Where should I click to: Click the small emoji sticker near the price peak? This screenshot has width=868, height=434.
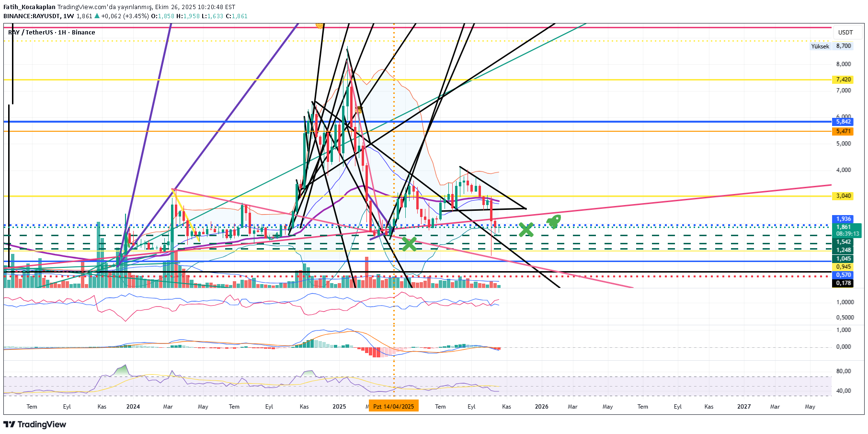click(x=358, y=110)
